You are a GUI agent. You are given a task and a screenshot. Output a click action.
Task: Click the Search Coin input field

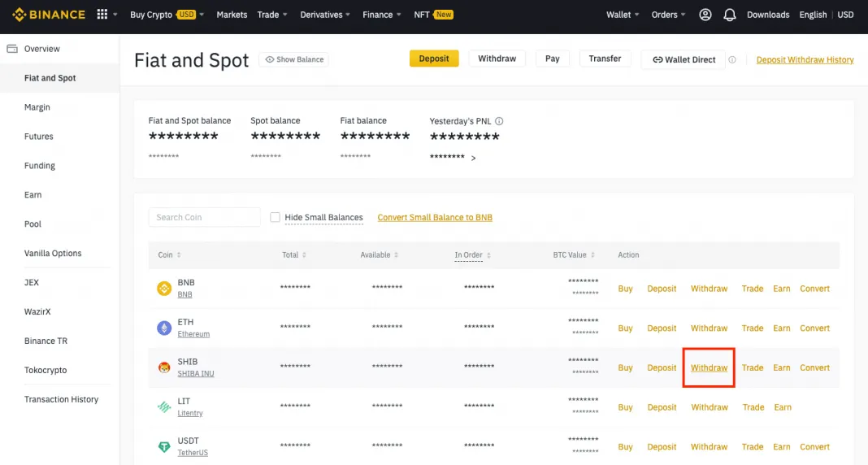tap(204, 217)
